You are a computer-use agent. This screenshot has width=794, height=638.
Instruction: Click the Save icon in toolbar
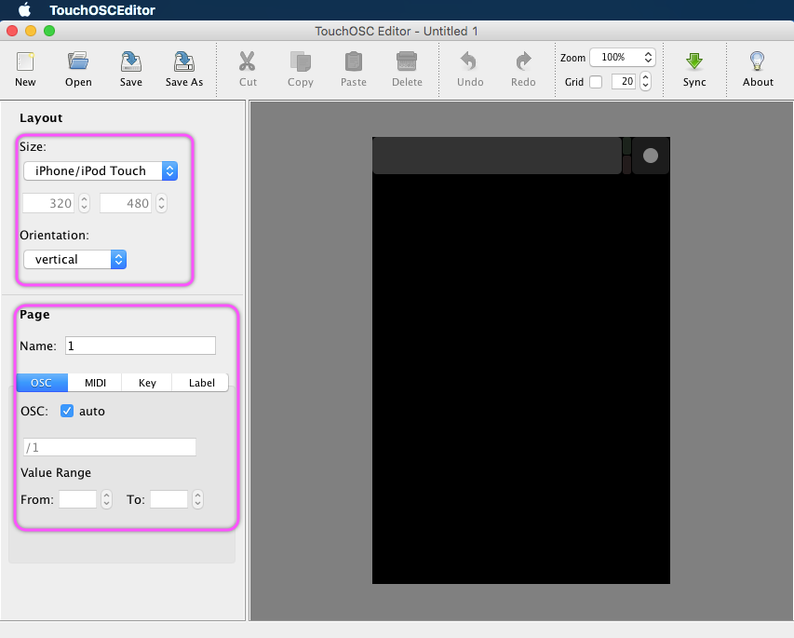tap(131, 62)
